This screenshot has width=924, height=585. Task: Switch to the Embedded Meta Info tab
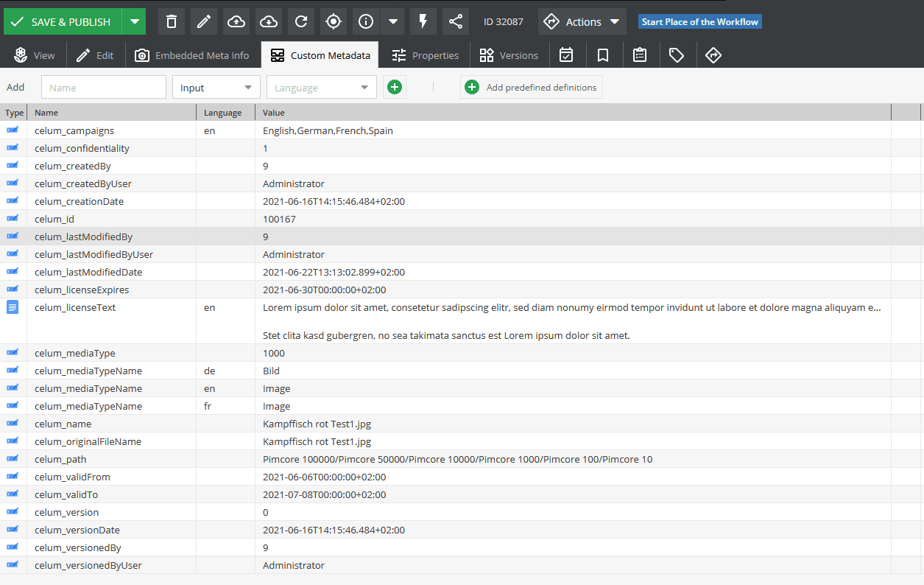pos(192,55)
